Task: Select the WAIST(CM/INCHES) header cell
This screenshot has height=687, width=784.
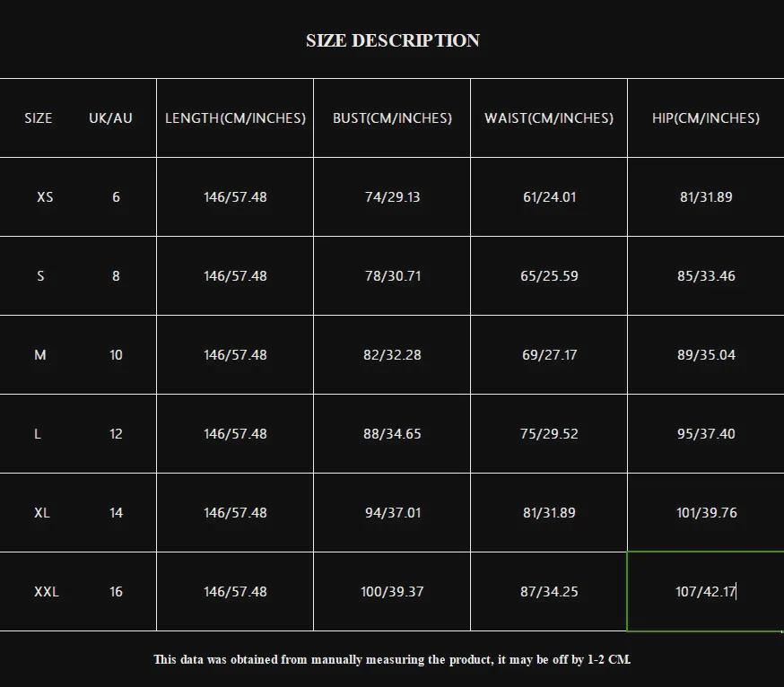Action: (549, 118)
